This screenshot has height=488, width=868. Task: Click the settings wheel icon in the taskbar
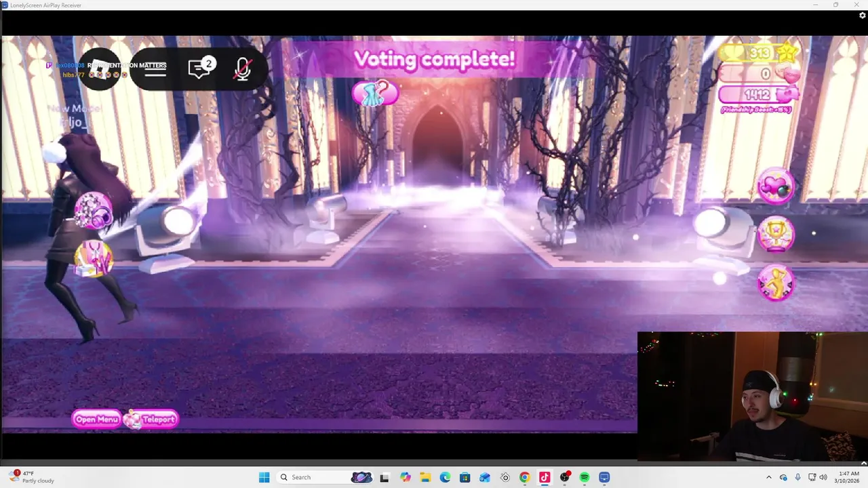point(505,477)
